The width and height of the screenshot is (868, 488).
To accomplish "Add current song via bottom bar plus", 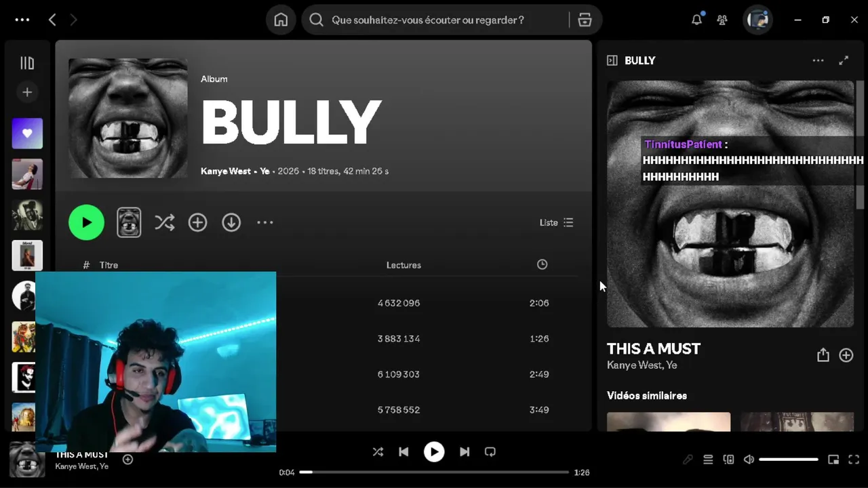I will coord(127,460).
